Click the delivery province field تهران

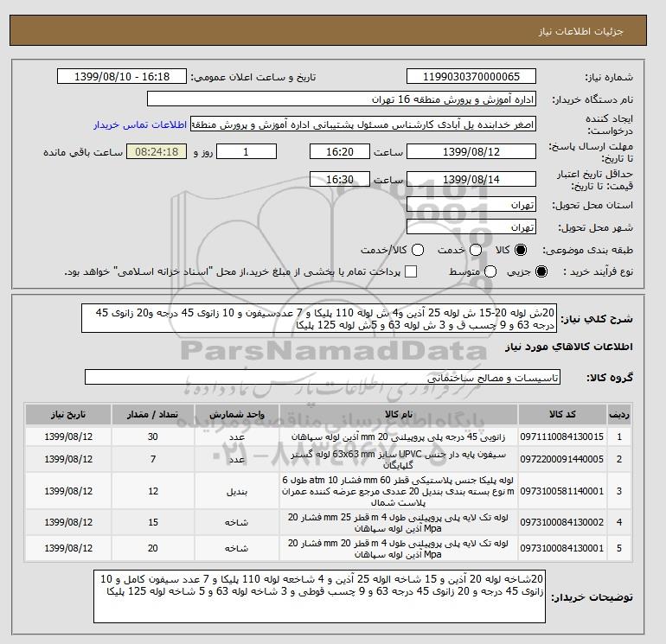(x=471, y=205)
